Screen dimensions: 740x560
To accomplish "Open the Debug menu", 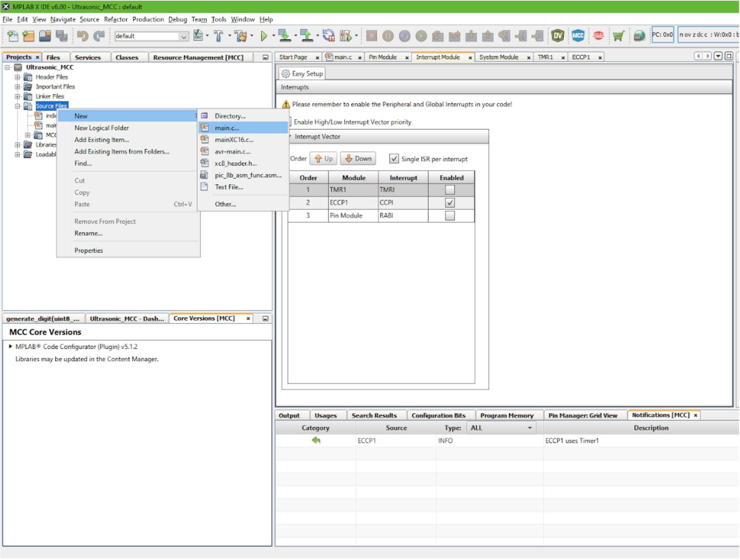I will click(177, 19).
